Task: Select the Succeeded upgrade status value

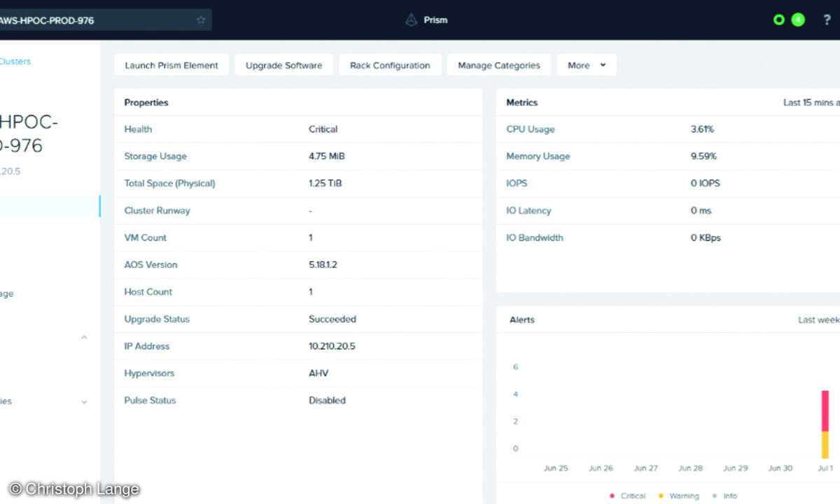Action: (x=332, y=319)
